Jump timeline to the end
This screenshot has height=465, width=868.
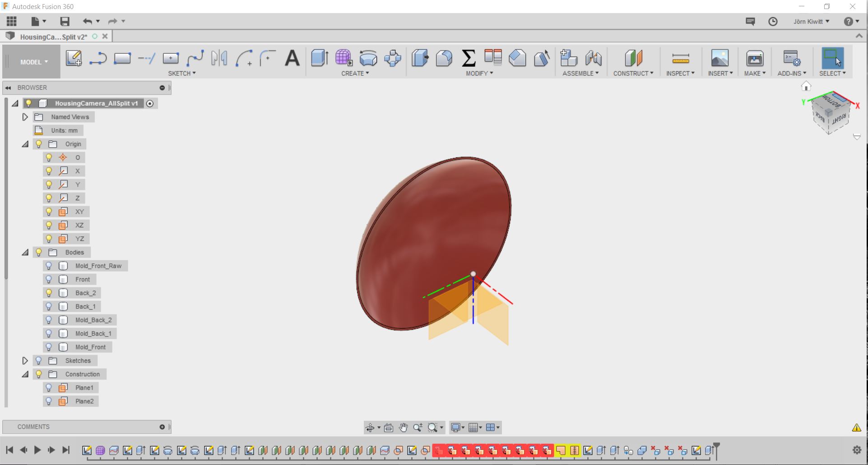tap(66, 450)
